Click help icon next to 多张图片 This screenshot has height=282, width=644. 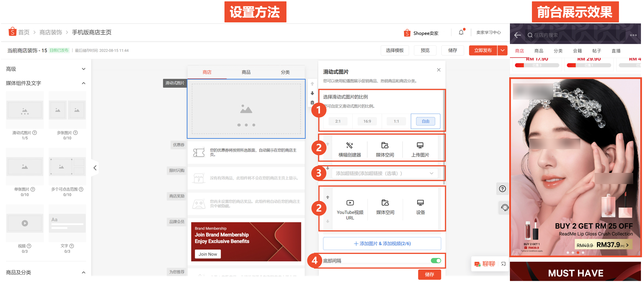click(76, 133)
